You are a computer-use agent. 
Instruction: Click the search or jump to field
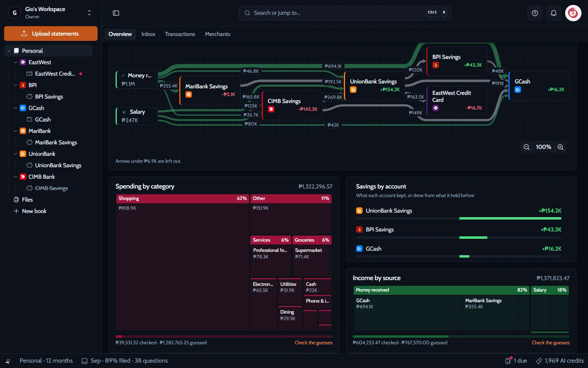pyautogui.click(x=345, y=13)
